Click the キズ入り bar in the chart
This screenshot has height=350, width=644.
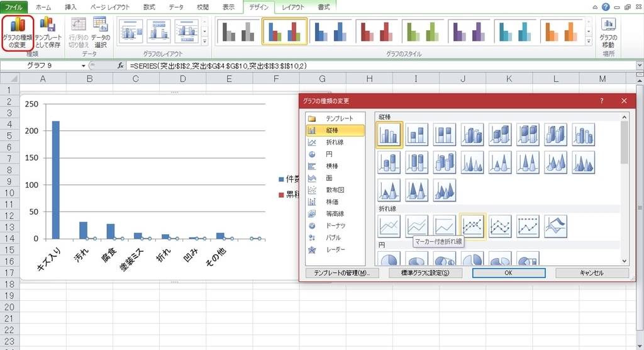click(x=55, y=180)
